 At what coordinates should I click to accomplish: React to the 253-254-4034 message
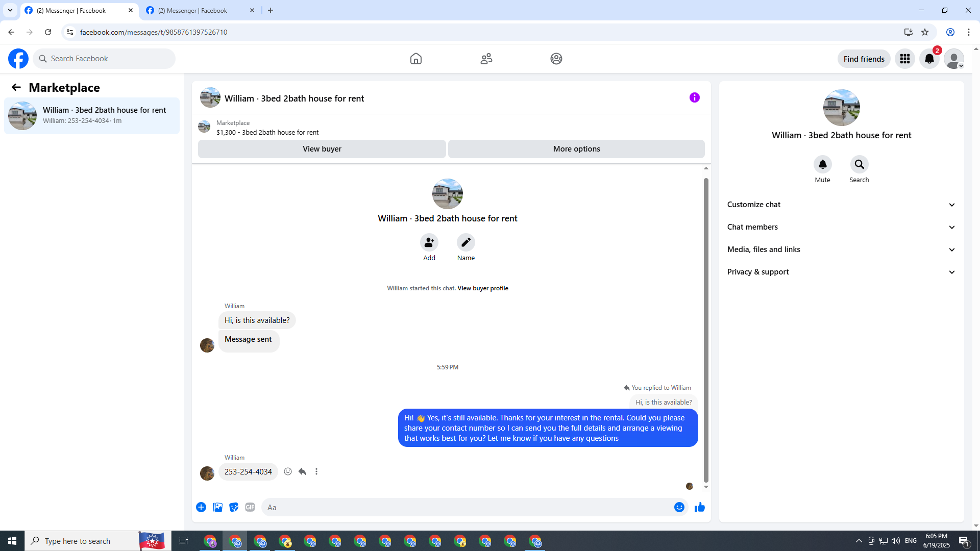(x=288, y=471)
